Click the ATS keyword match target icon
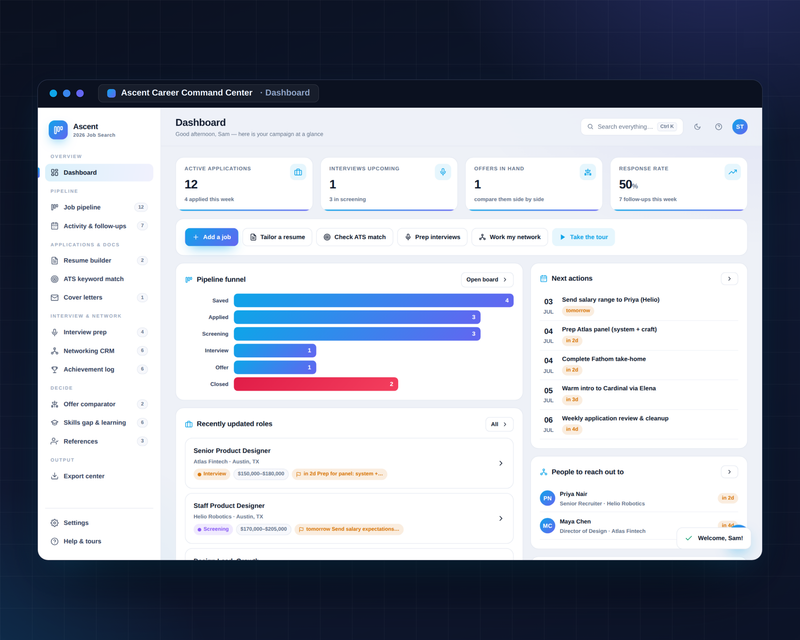Viewport: 800px width, 640px height. [55, 279]
